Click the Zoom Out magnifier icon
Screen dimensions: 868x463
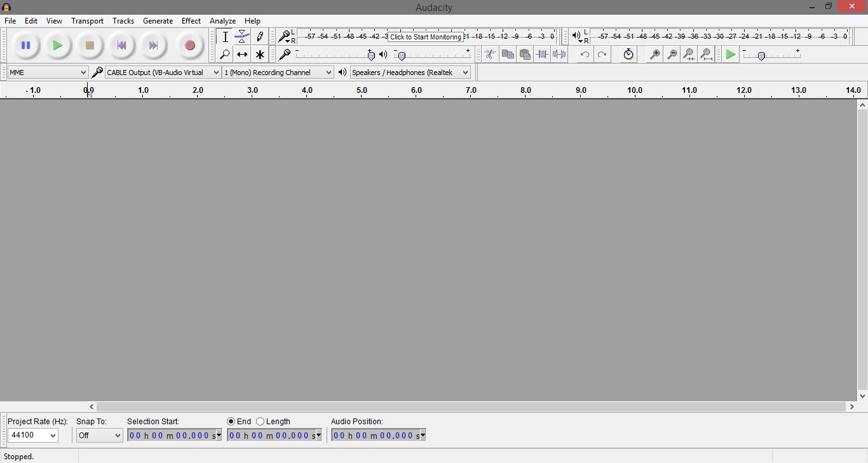point(672,55)
